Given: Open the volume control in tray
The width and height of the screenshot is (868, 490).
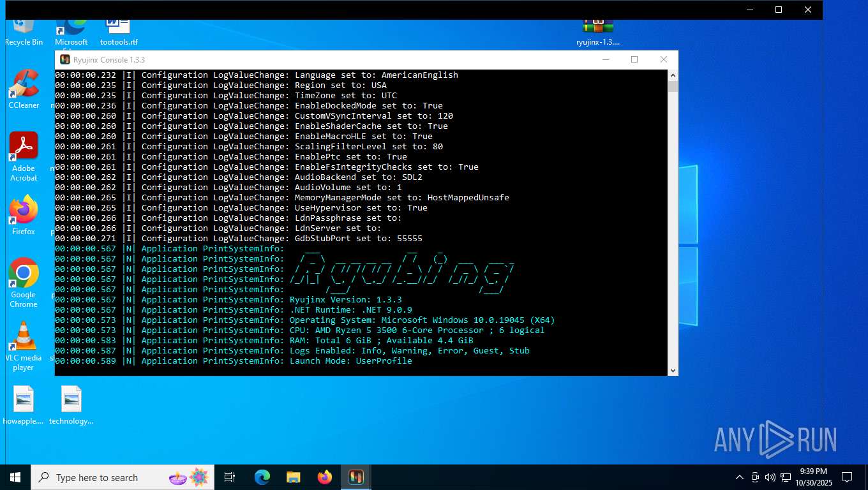Looking at the screenshot, I should pos(770,477).
